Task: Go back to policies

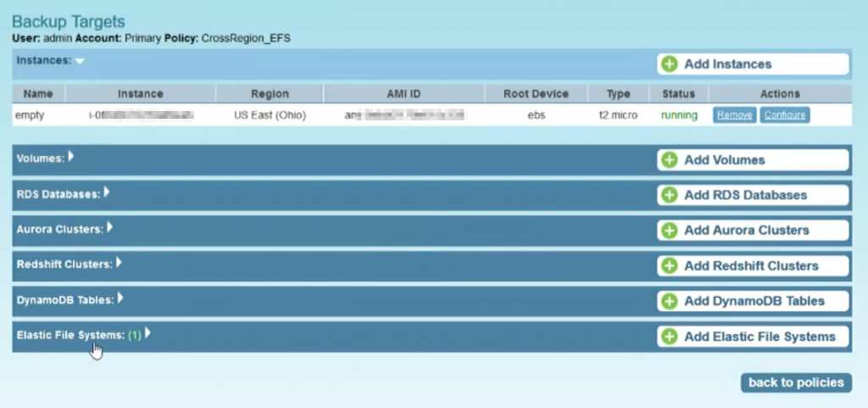Action: 796,383
